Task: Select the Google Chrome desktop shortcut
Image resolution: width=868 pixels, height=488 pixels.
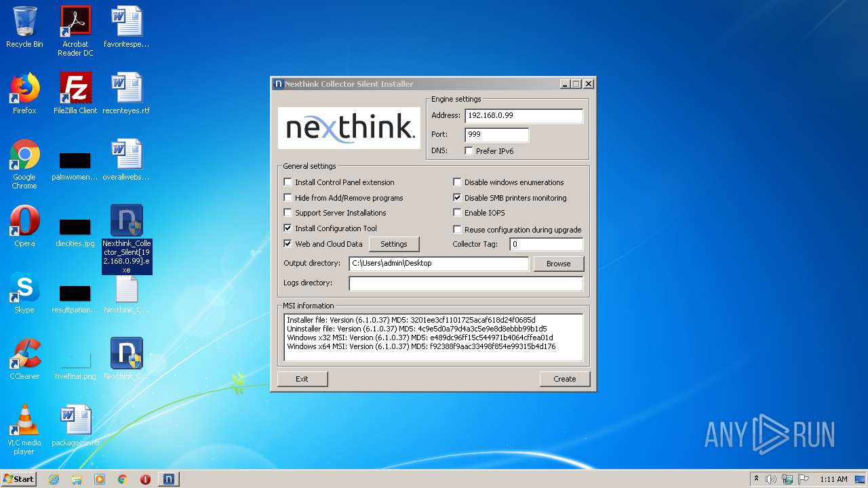Action: coord(24,164)
